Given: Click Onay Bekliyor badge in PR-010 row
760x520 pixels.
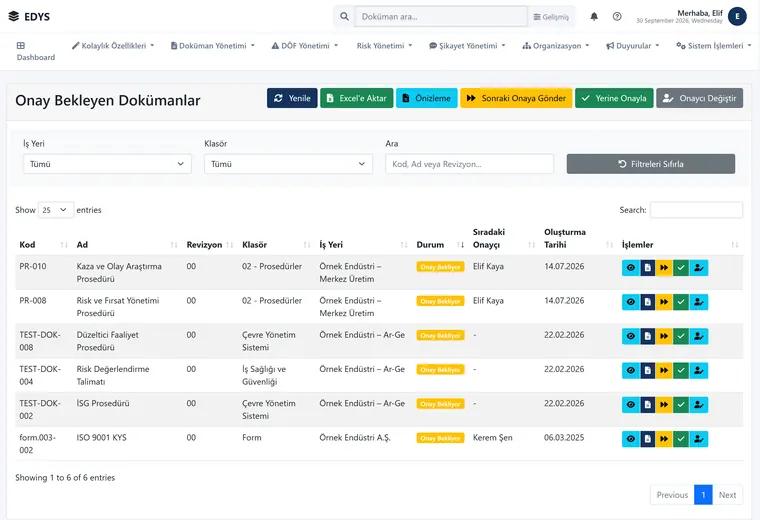Looking at the screenshot, I should coord(440,267).
